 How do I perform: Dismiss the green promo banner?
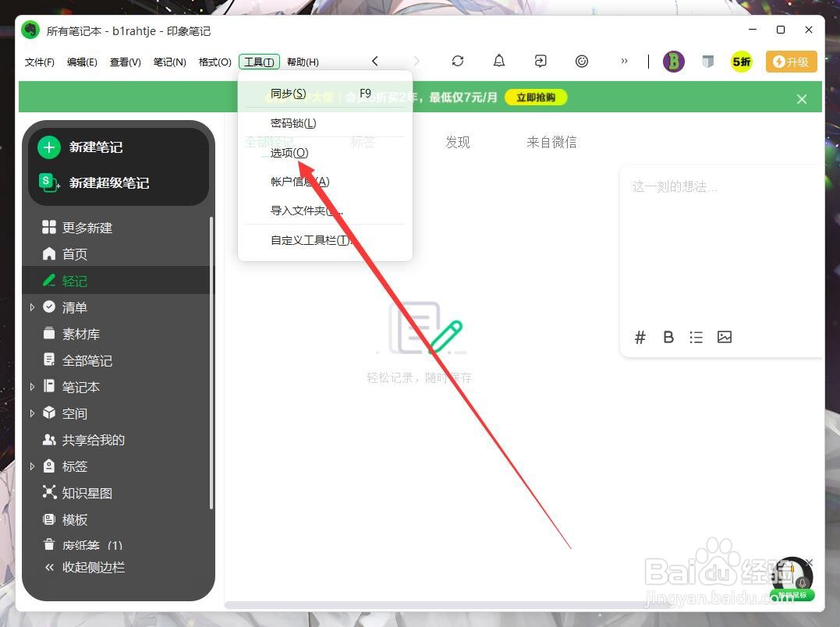[x=802, y=99]
